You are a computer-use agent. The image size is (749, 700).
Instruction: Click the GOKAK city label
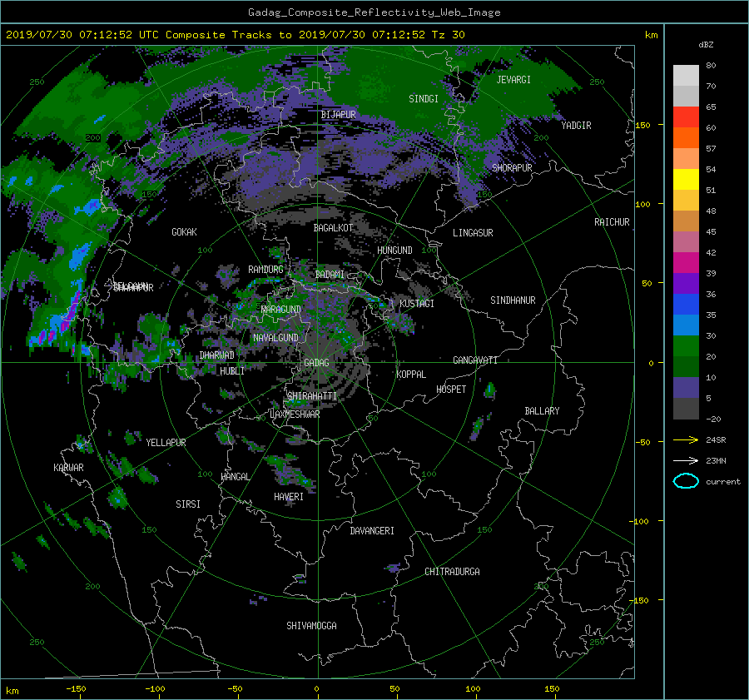click(184, 232)
